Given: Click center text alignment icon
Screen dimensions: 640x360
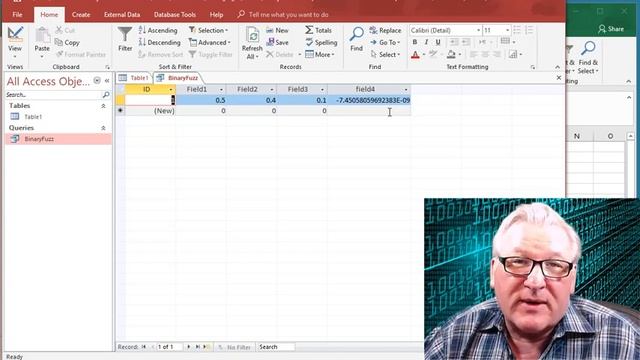Looking at the screenshot, I should tap(485, 54).
